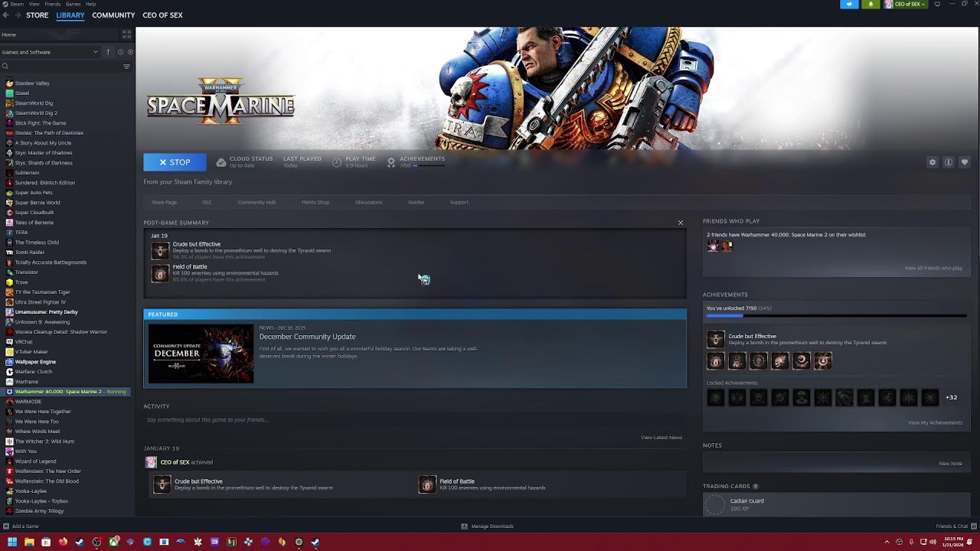The height and width of the screenshot is (551, 980).
Task: Select Zombie Army Trilogy in the list
Action: pyautogui.click(x=39, y=510)
